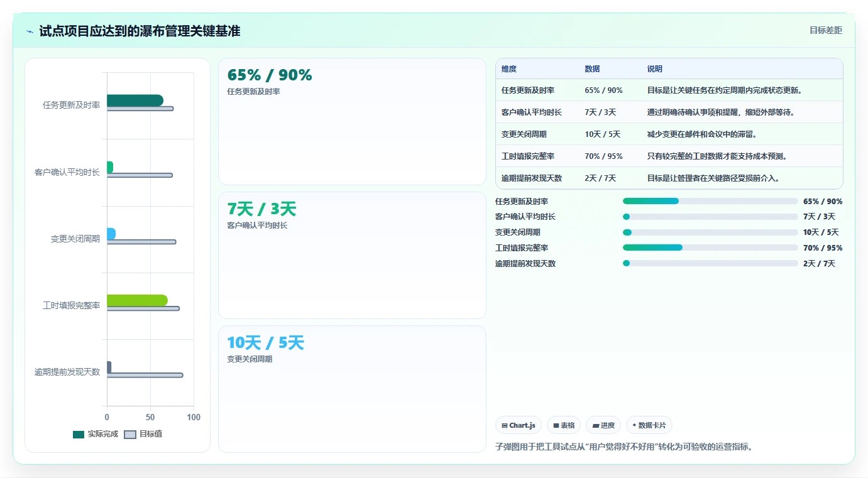Click the 工时填报完整率 green bar in chart
Viewport: 868px width, 478px height.
(137, 300)
